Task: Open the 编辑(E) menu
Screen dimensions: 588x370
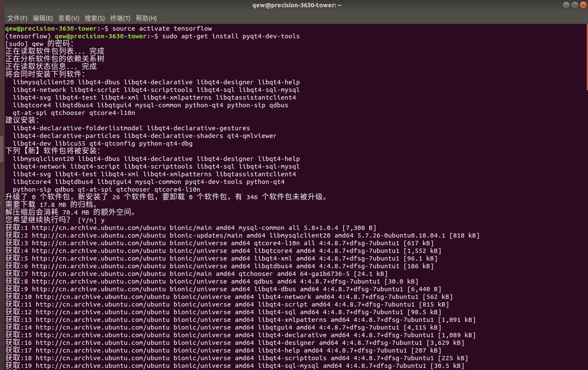Action: pyautogui.click(x=43, y=18)
